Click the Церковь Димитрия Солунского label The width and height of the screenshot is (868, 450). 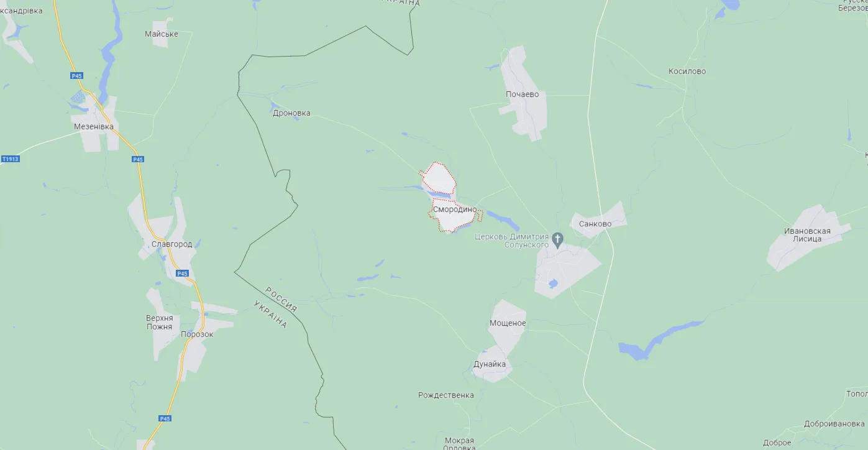coord(512,241)
